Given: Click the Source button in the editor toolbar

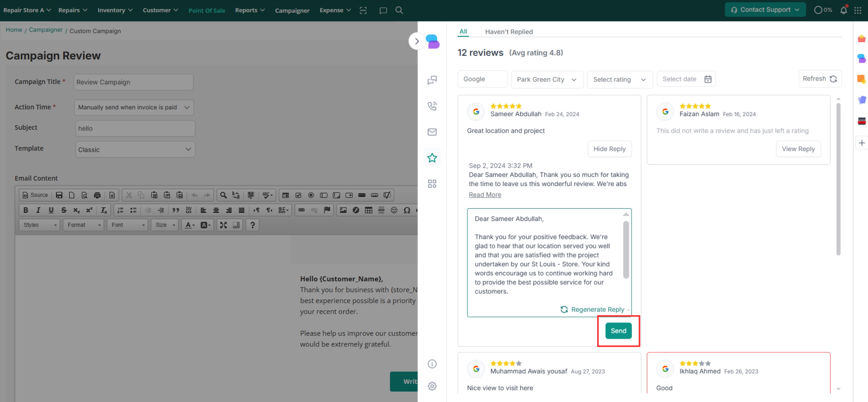Looking at the screenshot, I should tap(35, 195).
